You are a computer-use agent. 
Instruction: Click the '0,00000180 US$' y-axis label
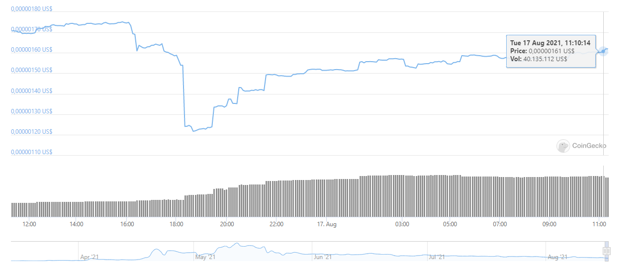pos(32,9)
